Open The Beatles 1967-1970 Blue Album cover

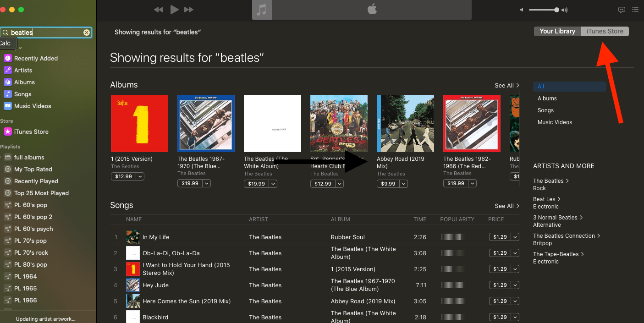point(206,123)
